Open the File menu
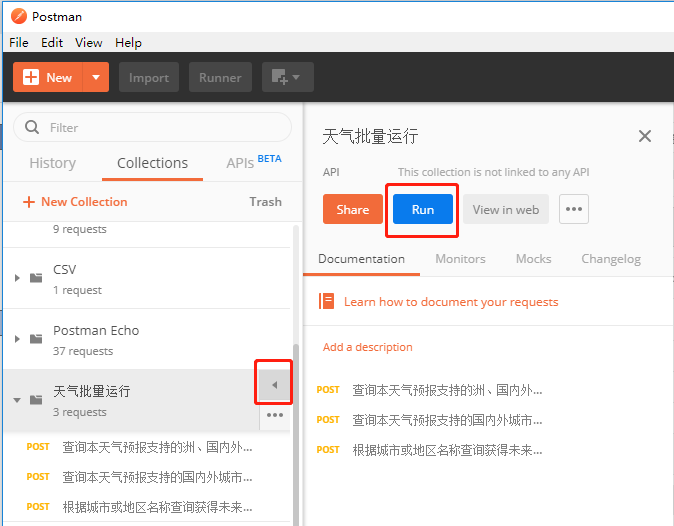 click(x=18, y=43)
